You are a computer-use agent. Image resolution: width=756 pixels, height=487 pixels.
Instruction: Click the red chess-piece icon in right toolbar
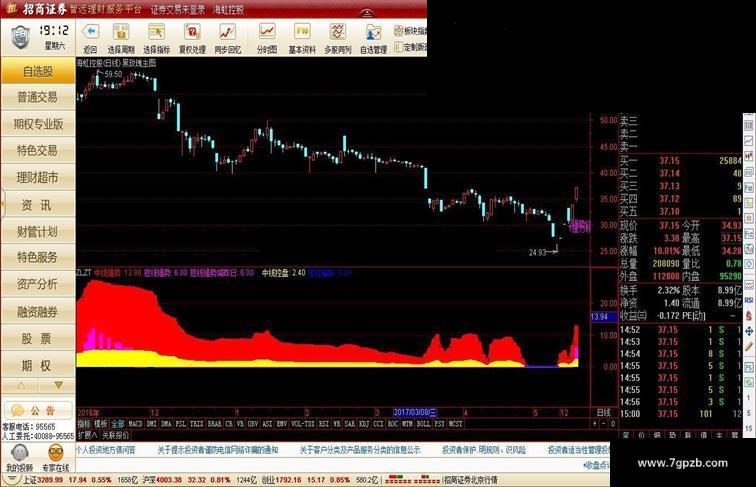[749, 316]
